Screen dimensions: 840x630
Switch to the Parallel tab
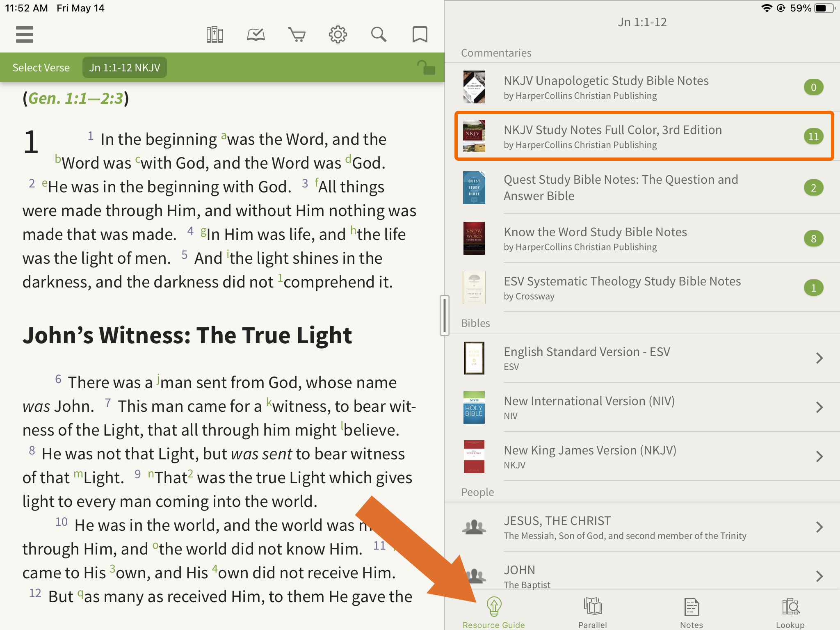click(593, 612)
